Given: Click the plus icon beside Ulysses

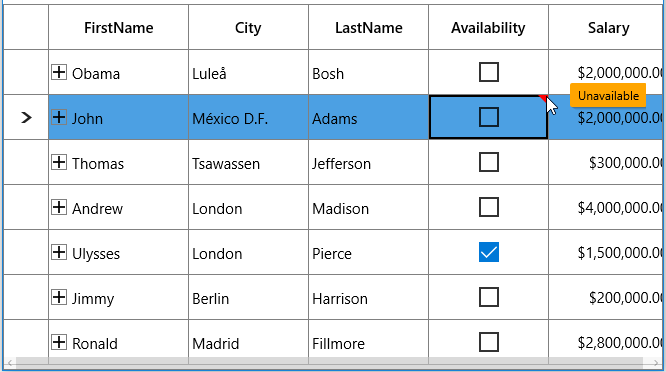Looking at the screenshot, I should 59,252.
